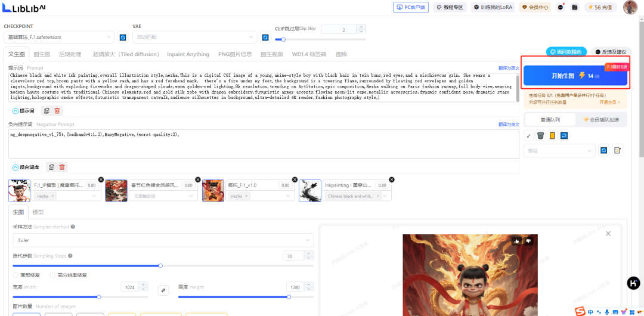The image size is (644, 316).
Task: Open the 会员中心 member center
Action: 535,7
